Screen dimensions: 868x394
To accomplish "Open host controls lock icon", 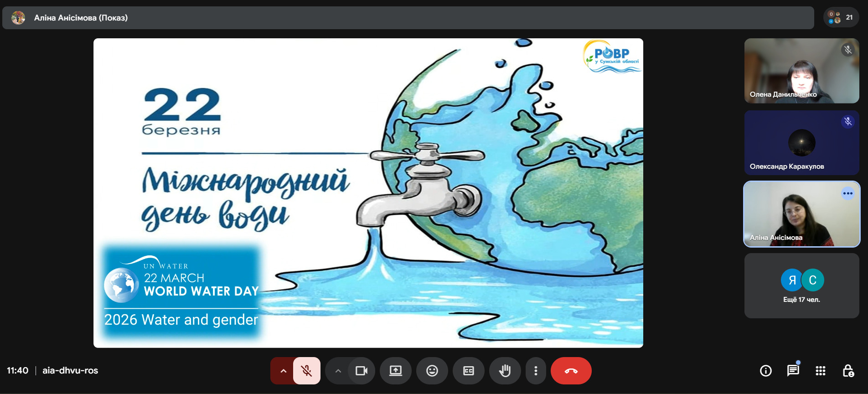I will click(847, 371).
